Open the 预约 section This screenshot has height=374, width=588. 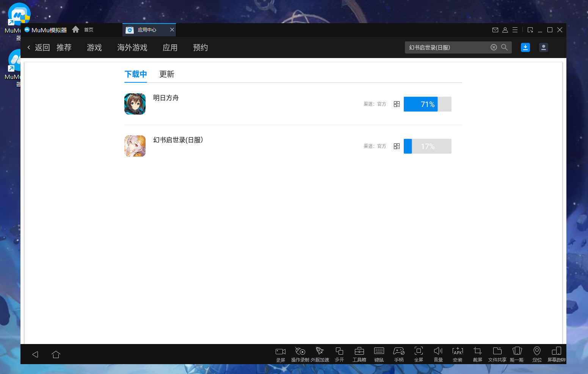click(201, 47)
